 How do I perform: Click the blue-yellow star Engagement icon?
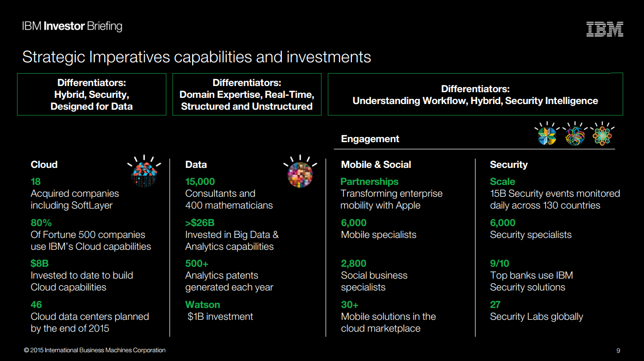coord(547,135)
